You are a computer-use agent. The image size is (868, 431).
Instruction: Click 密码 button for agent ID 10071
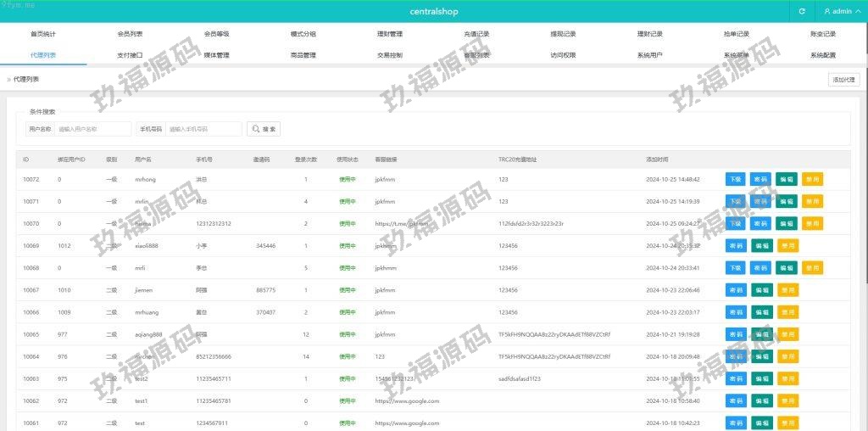(x=760, y=201)
